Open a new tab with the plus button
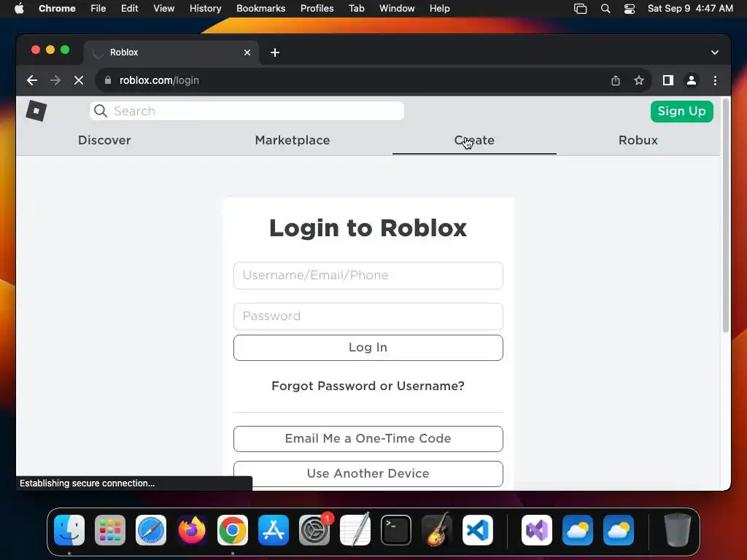The width and height of the screenshot is (747, 560). click(x=275, y=52)
